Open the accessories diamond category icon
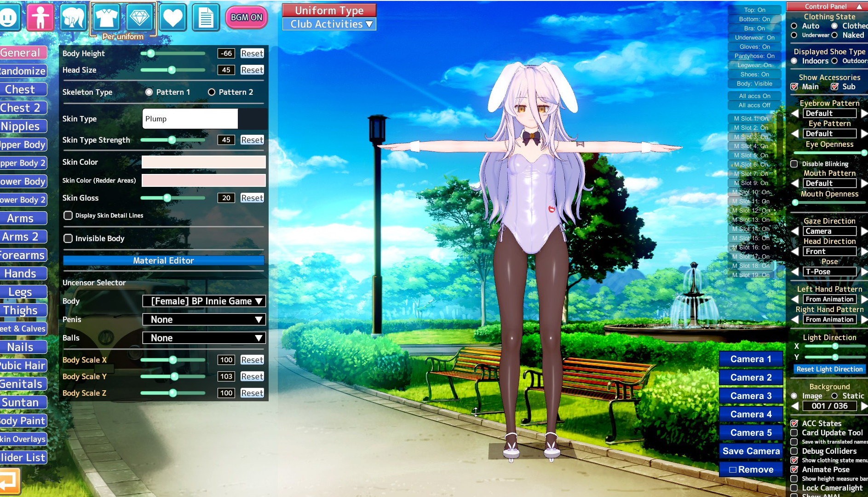Image resolution: width=868 pixels, height=497 pixels. tap(139, 17)
